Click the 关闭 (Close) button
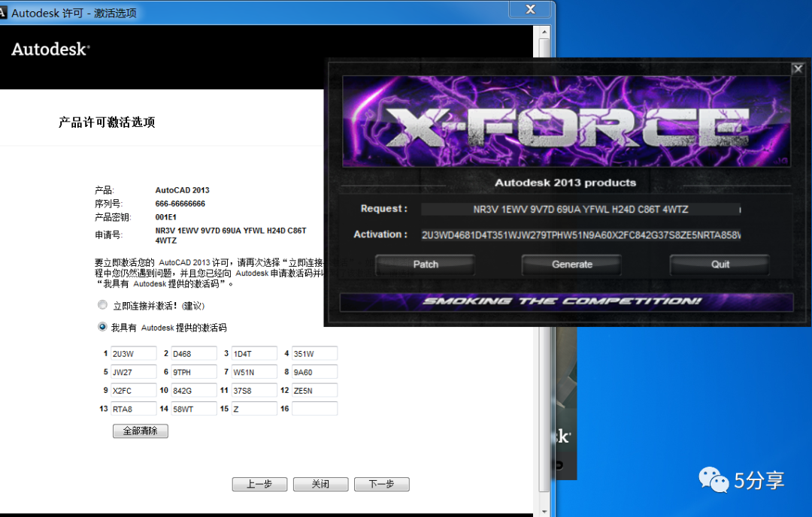This screenshot has width=812, height=517. click(320, 484)
